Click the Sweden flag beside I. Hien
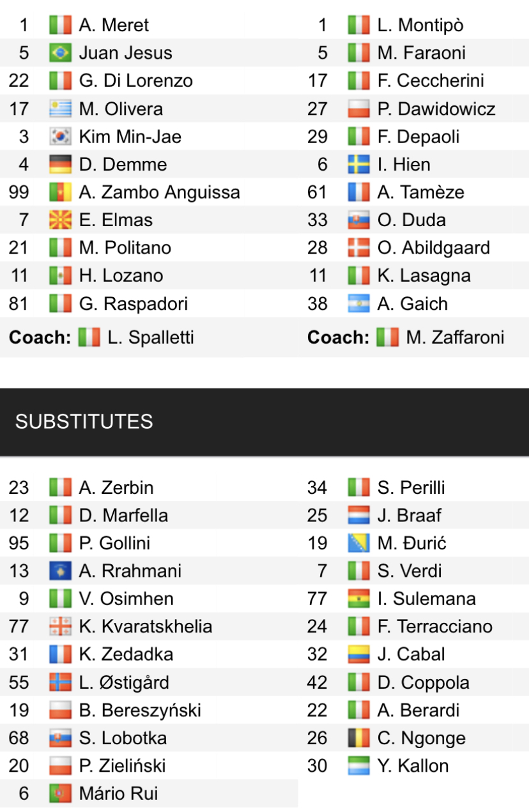Image resolution: width=529 pixels, height=812 pixels. [358, 165]
